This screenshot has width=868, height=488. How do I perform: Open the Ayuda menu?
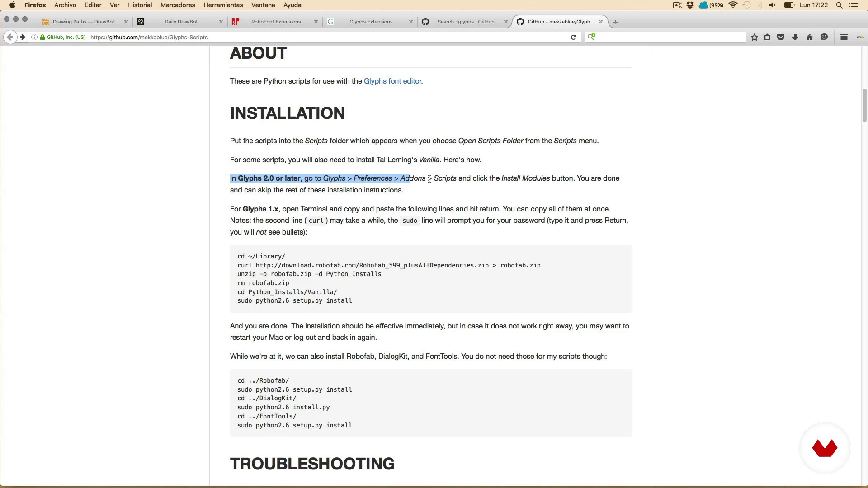[x=292, y=5]
